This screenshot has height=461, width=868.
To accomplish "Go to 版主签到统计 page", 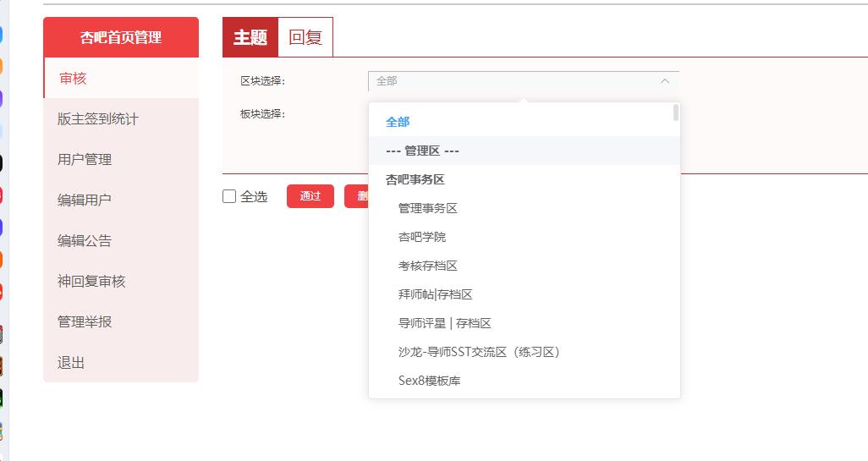I will coord(98,119).
